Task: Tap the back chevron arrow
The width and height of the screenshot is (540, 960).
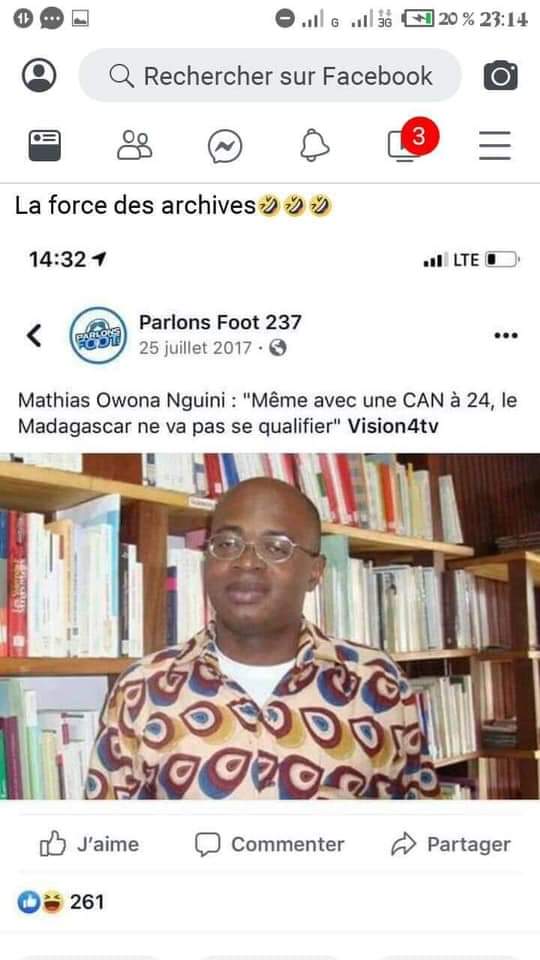Action: [34, 336]
